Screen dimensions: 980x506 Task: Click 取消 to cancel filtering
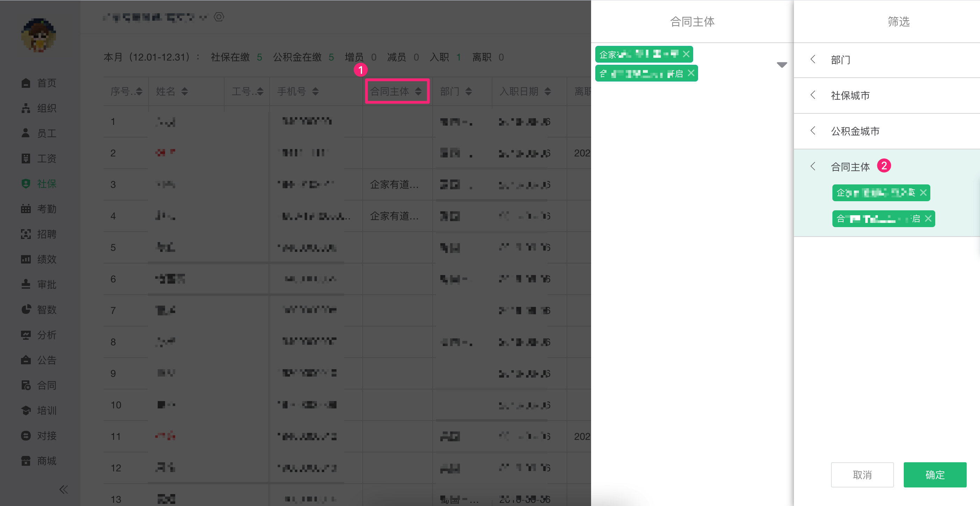point(862,475)
